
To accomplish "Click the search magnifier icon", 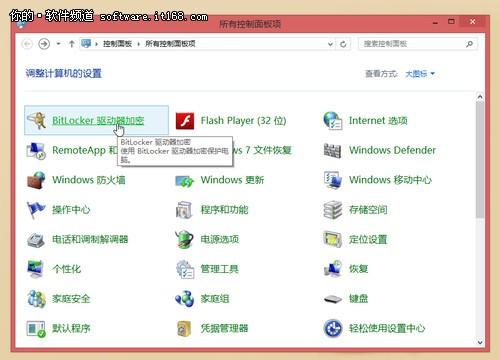I will [x=469, y=44].
